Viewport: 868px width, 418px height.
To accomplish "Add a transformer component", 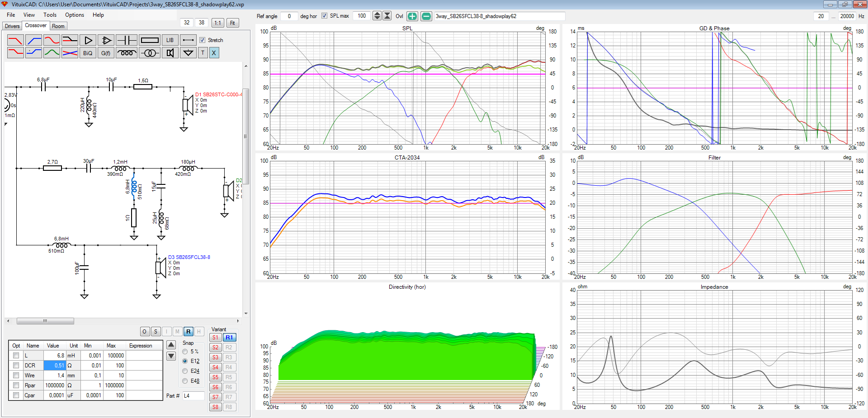I will click(150, 53).
